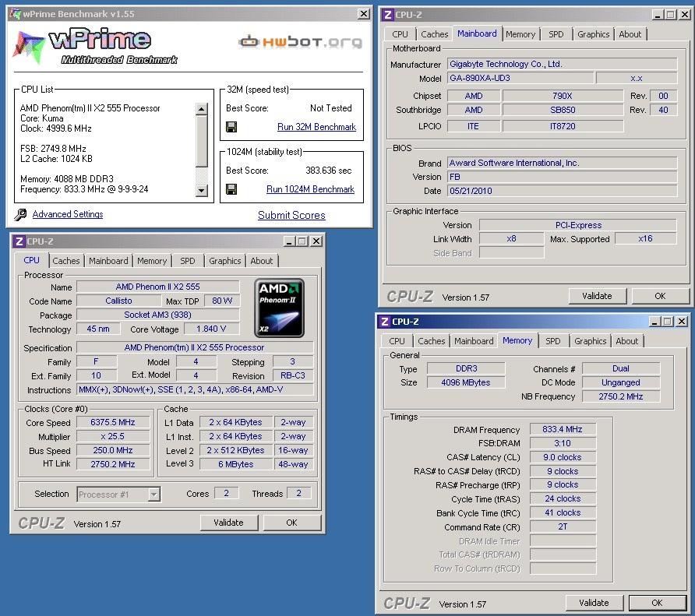
Task: Go to Graphics tab in Memory window
Action: tap(590, 341)
